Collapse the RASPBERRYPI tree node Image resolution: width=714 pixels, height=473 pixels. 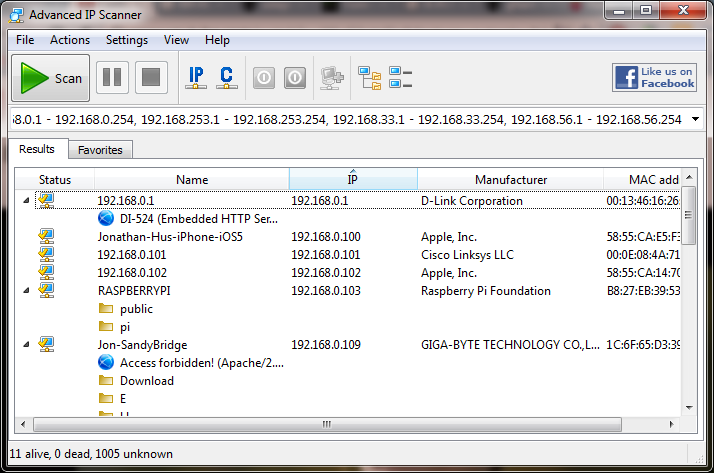(x=26, y=290)
